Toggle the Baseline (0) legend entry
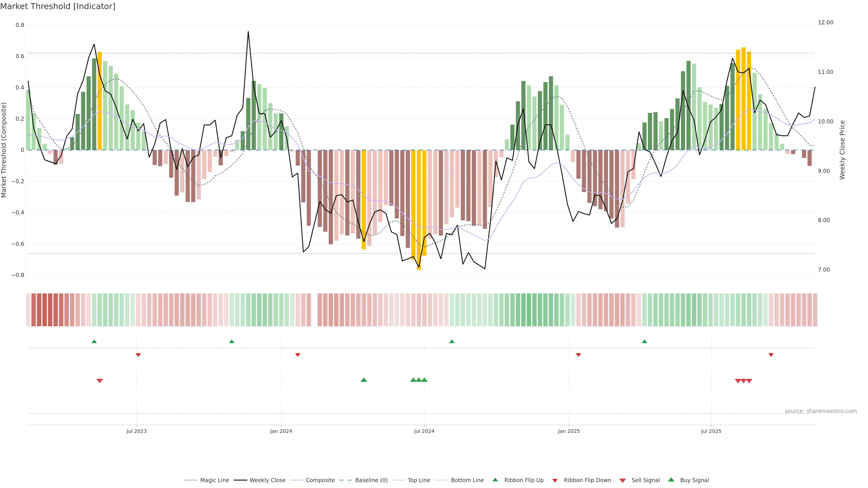Viewport: 868px width, 488px height. click(x=371, y=480)
